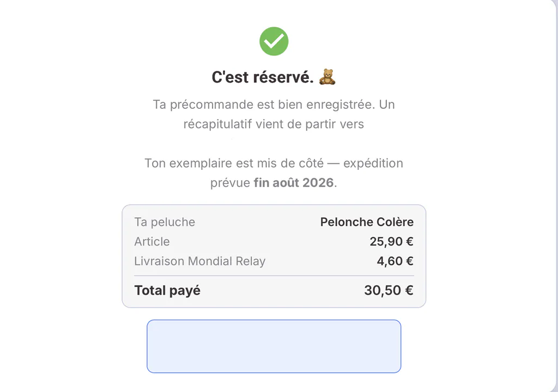Click the 30,50 € total amount
Screen dimensions: 558x392
389,290
